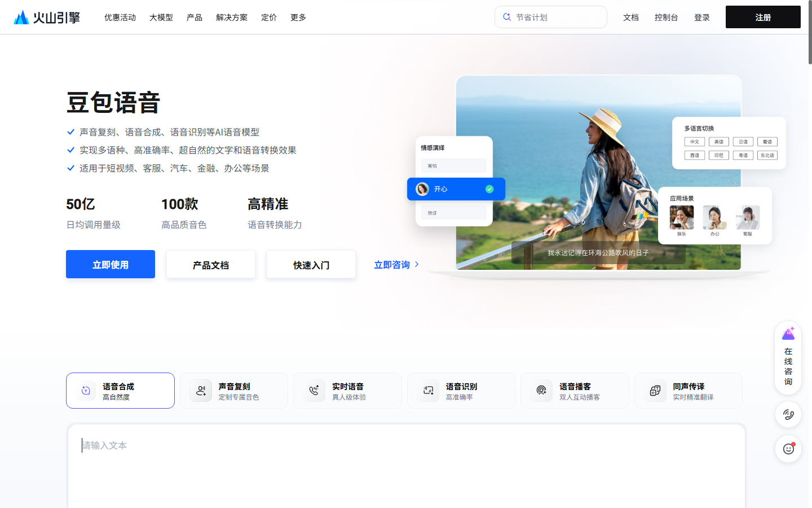Image resolution: width=812 pixels, height=508 pixels.
Task: Select the 语音播客 podcast icon
Action: [541, 391]
